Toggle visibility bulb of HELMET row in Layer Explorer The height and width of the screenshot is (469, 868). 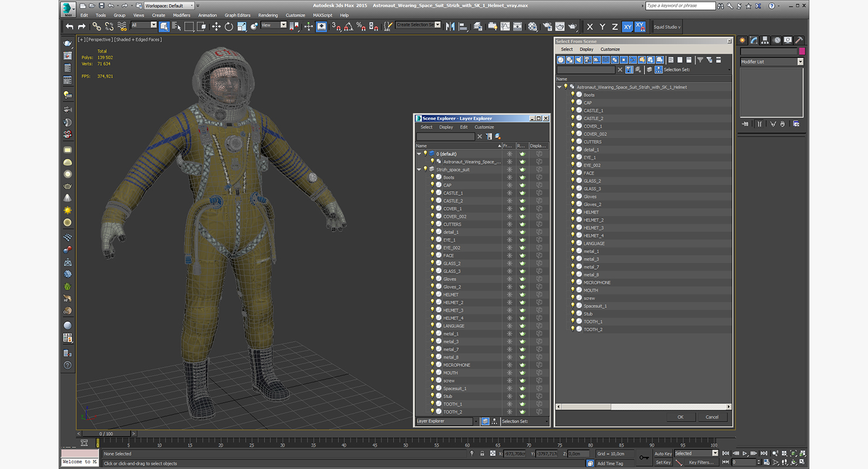point(432,294)
